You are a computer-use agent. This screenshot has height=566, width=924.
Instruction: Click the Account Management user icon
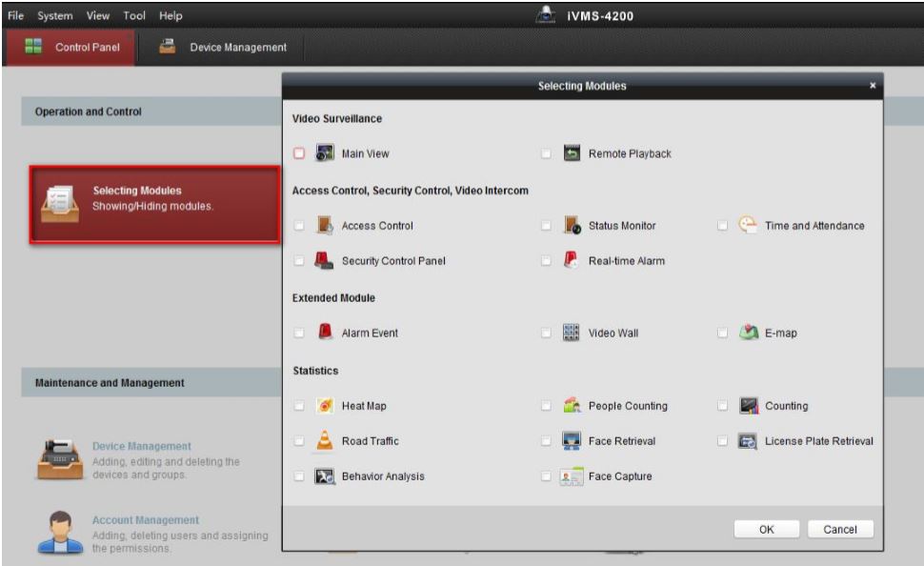click(x=60, y=533)
